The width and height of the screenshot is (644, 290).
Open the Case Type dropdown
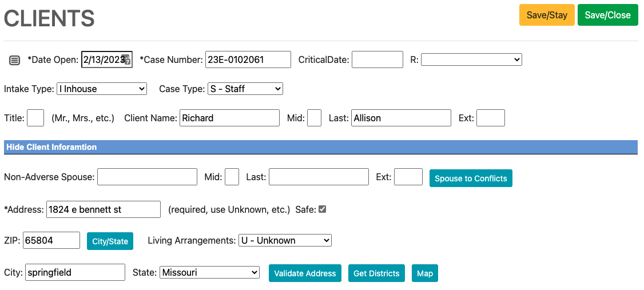[245, 89]
